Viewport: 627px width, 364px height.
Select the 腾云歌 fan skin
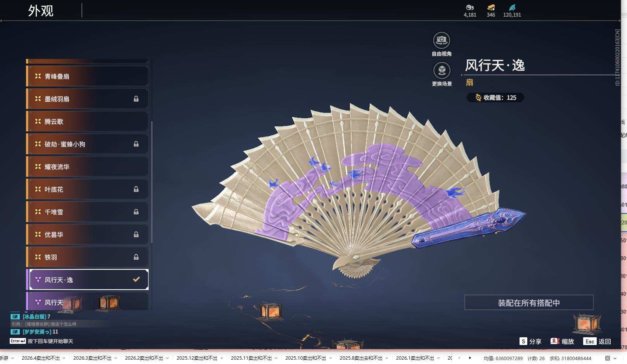pos(87,122)
